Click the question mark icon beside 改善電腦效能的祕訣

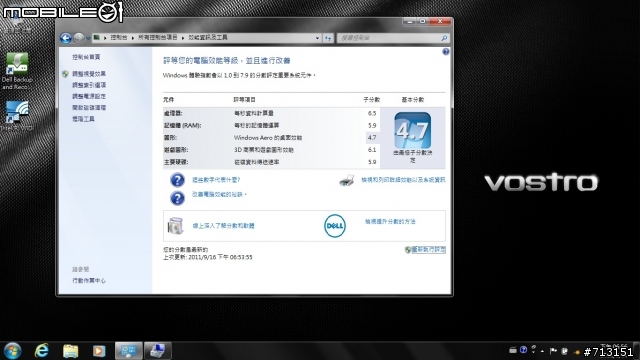click(177, 198)
